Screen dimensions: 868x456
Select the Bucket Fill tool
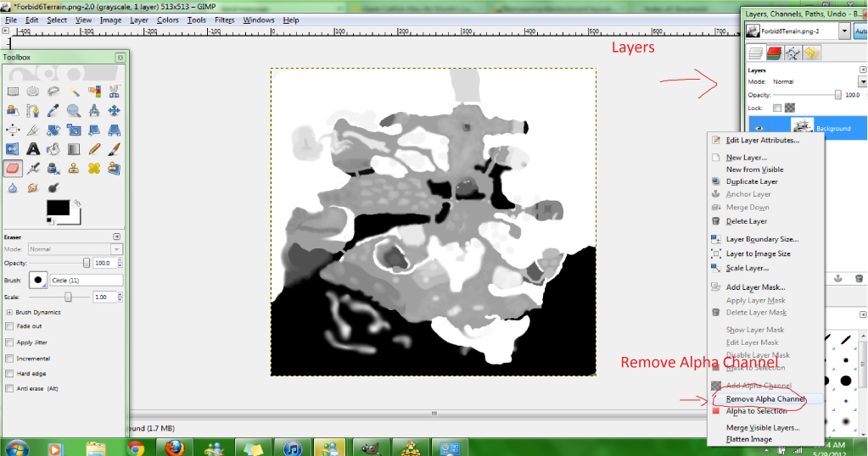(x=53, y=148)
